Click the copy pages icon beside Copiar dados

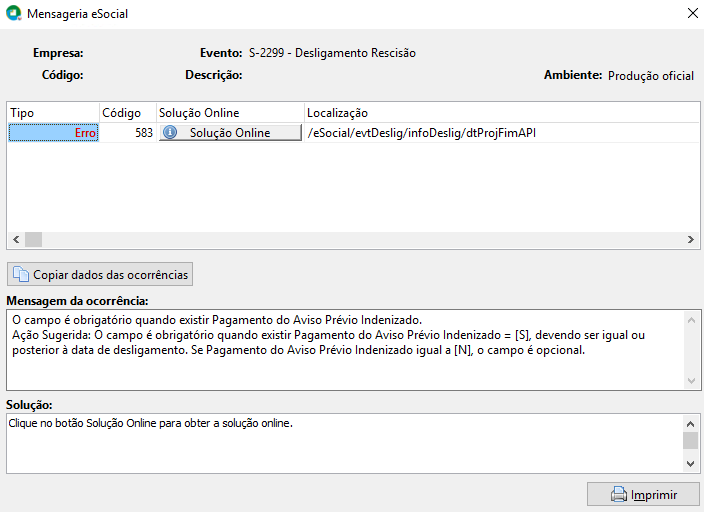21,274
